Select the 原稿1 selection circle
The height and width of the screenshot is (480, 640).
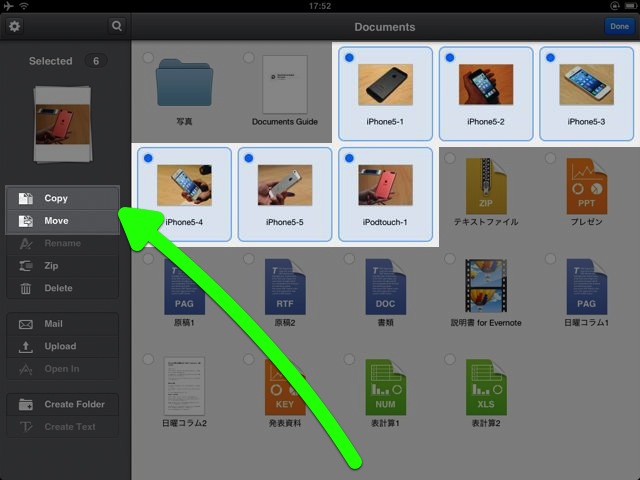[148, 258]
